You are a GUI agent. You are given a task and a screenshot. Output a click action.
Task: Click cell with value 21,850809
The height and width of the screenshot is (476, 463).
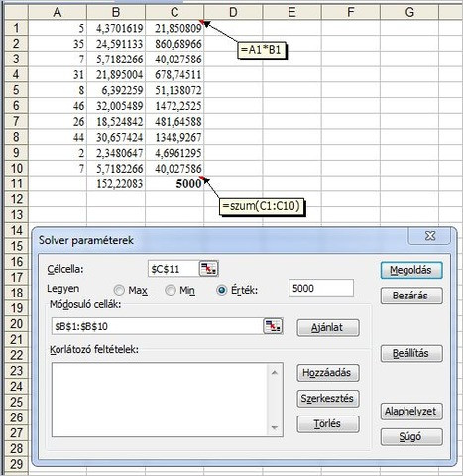[x=174, y=28]
